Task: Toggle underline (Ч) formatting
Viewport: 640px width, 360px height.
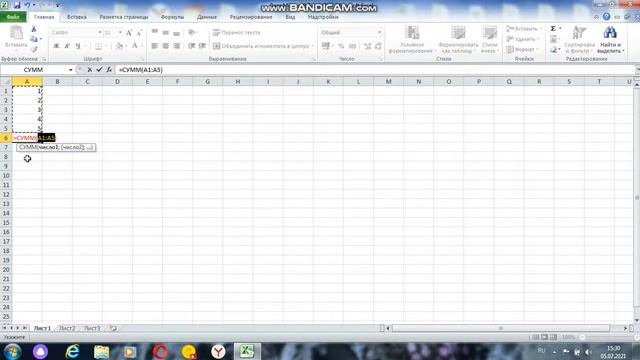Action: [78, 46]
